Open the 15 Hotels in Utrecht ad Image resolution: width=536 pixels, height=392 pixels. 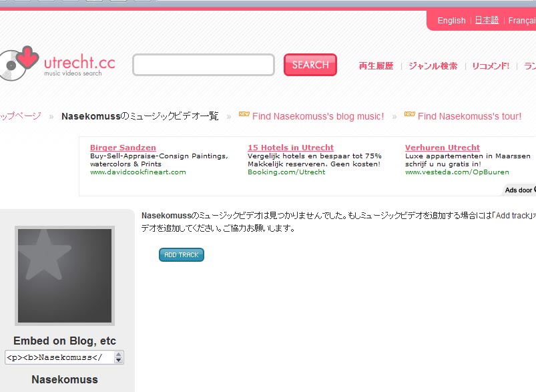click(x=290, y=148)
